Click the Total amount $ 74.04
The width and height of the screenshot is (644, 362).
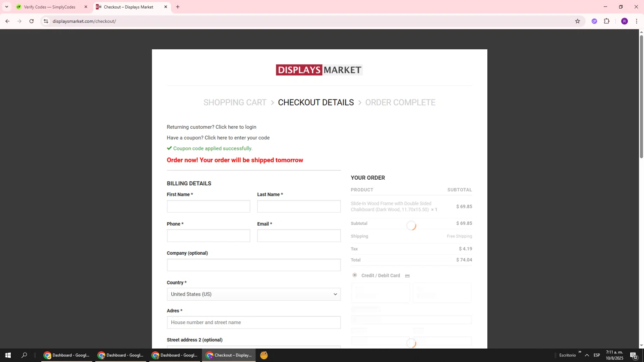tap(464, 260)
